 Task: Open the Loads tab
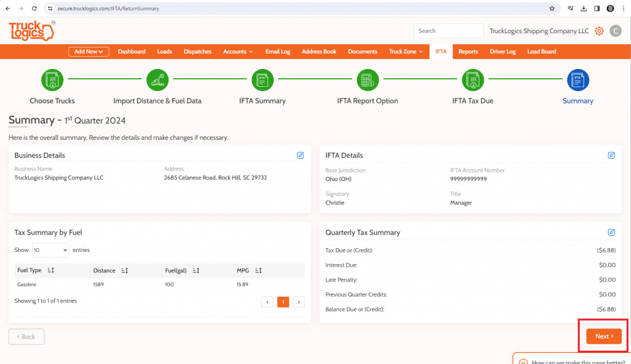click(165, 52)
